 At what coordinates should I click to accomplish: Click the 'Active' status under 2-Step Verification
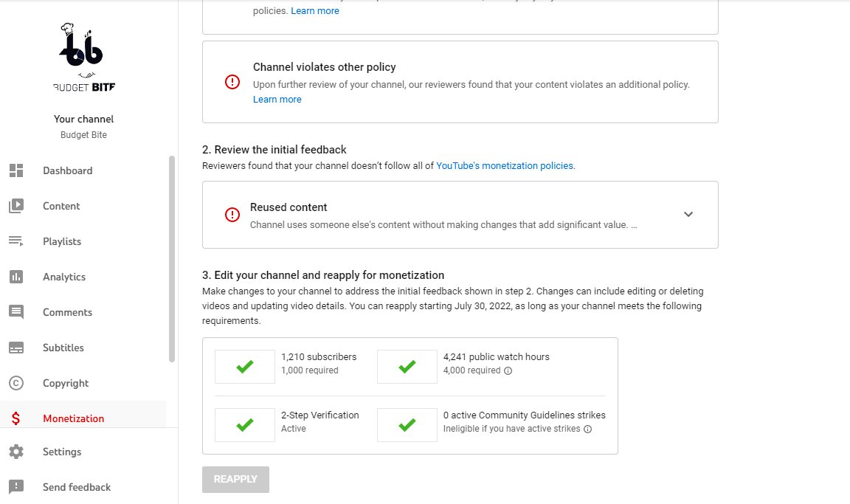[293, 429]
